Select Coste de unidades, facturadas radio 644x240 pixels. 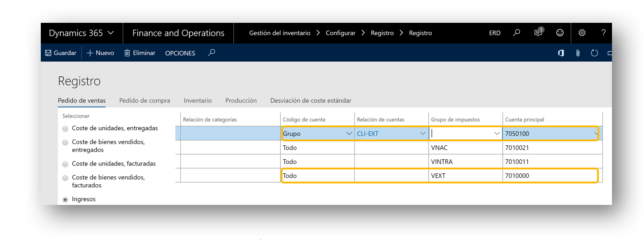click(65, 164)
